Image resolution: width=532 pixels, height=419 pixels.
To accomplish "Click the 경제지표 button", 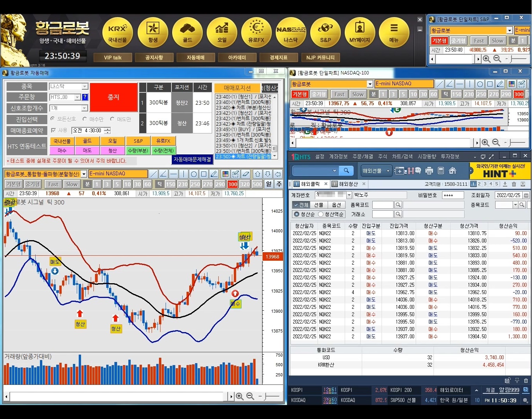I will point(279,57).
